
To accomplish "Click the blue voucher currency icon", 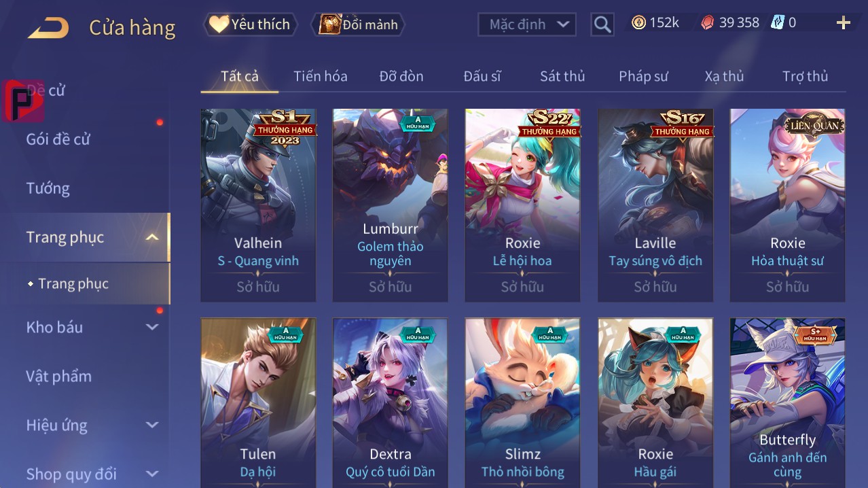I will (x=777, y=22).
